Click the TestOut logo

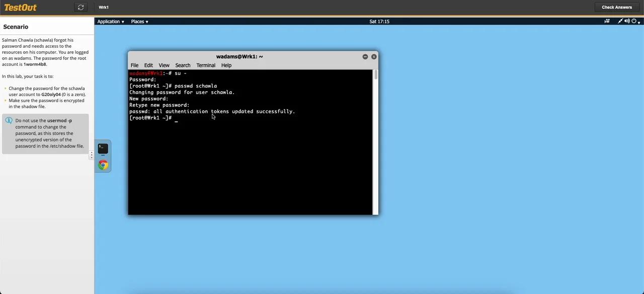click(20, 7)
